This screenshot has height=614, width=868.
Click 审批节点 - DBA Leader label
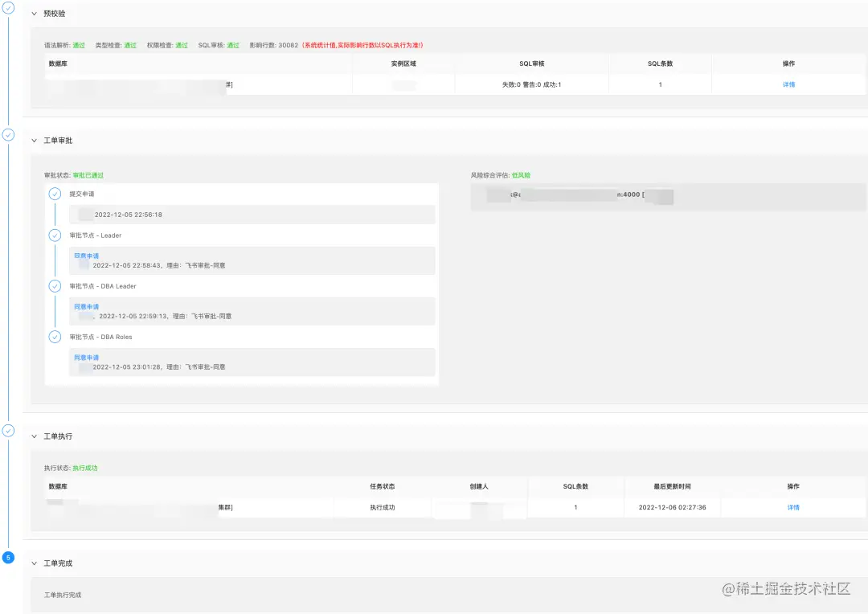pos(102,286)
